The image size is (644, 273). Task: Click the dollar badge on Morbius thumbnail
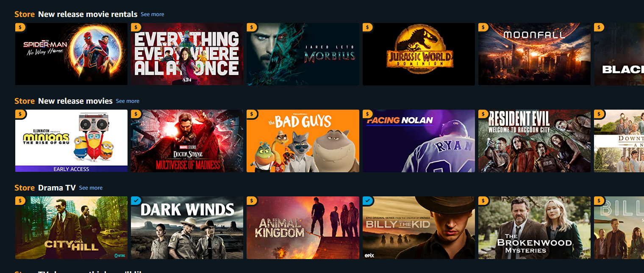point(252,27)
